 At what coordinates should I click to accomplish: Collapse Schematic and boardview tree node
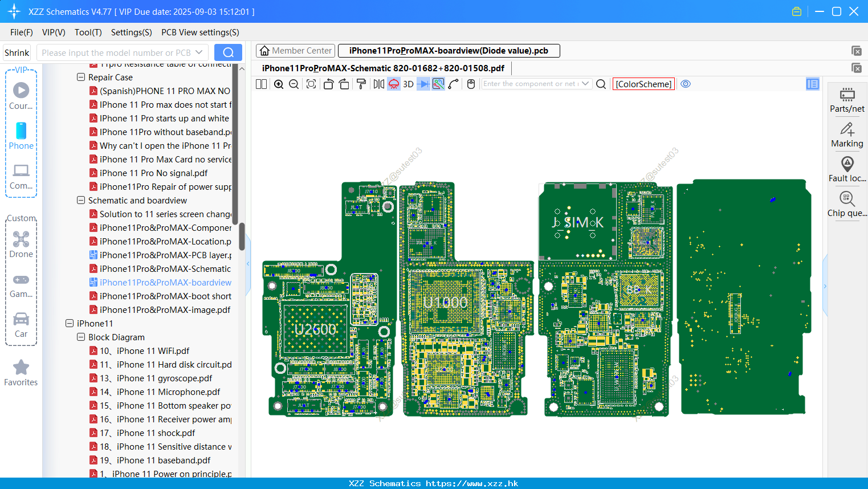pos(81,200)
